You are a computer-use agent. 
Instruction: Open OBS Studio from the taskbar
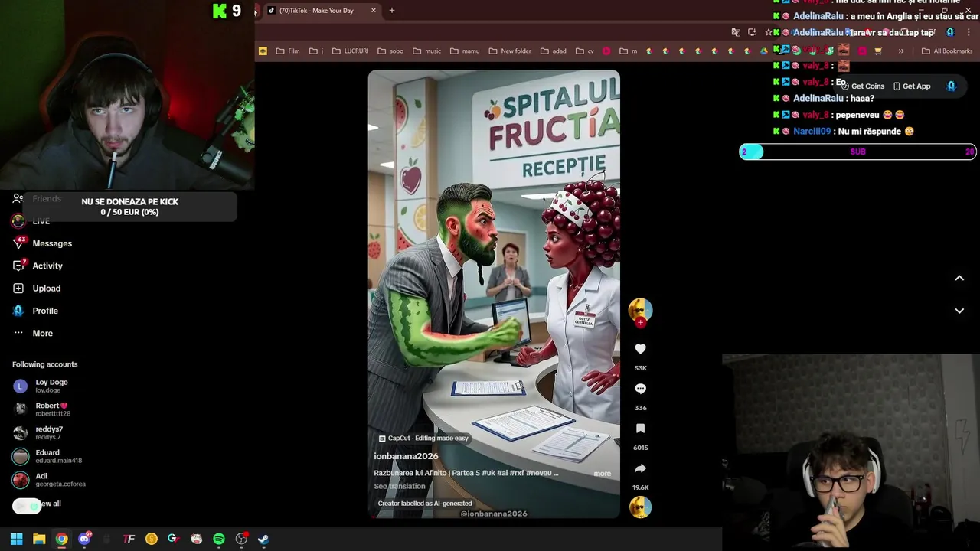click(x=241, y=539)
